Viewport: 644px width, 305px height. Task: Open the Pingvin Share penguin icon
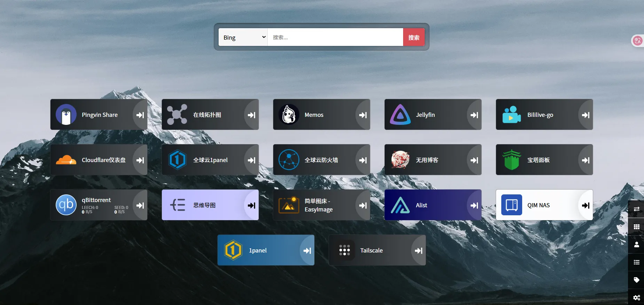66,114
